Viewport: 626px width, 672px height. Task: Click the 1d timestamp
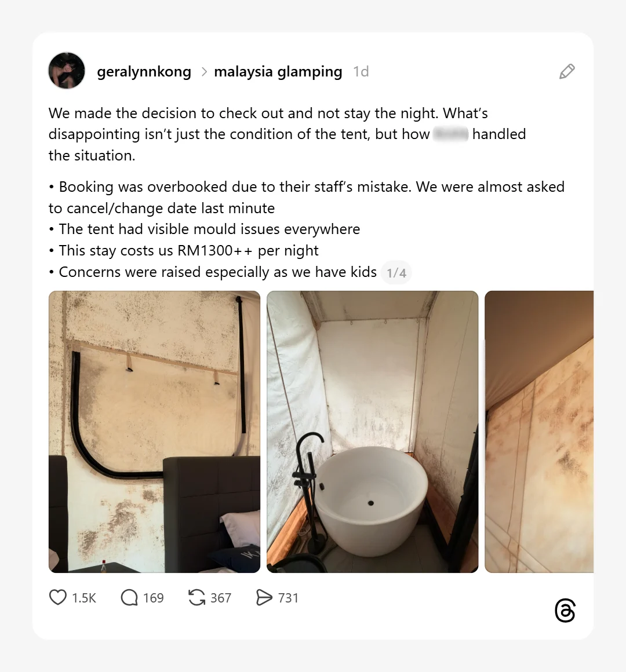(361, 72)
